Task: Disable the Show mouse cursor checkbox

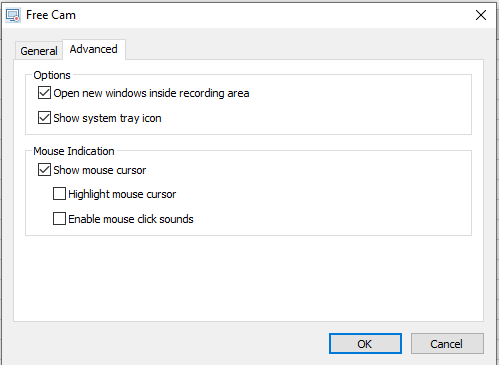Action: (44, 170)
